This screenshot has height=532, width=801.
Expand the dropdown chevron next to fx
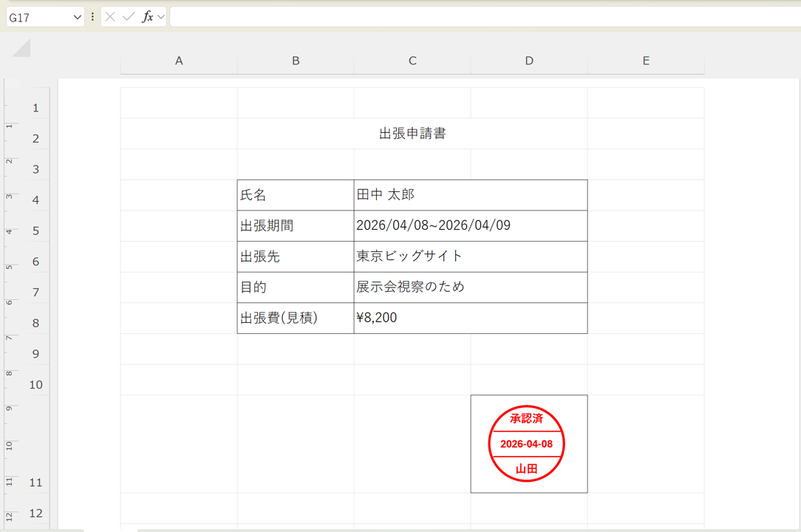[x=161, y=17]
